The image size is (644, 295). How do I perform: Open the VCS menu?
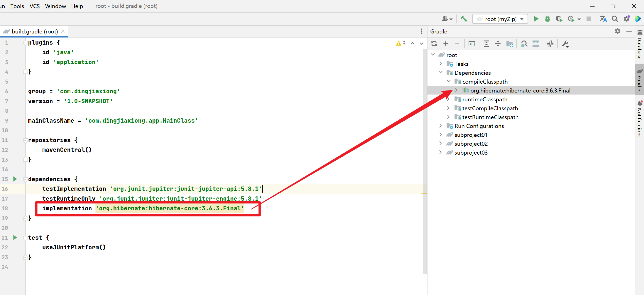34,6
